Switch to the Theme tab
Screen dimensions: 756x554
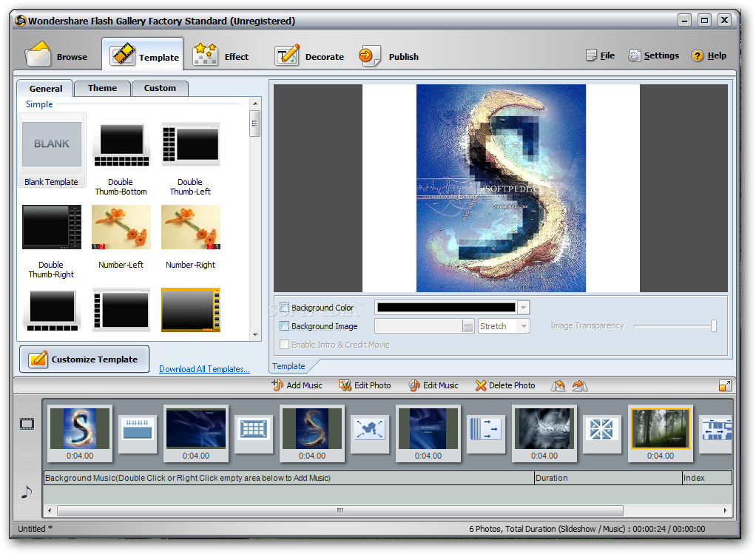point(102,88)
